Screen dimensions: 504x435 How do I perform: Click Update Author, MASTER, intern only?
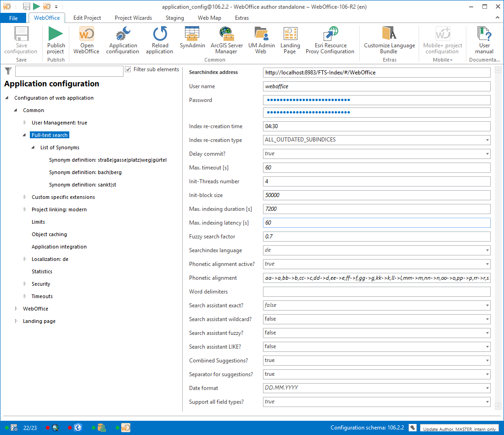coord(459,428)
